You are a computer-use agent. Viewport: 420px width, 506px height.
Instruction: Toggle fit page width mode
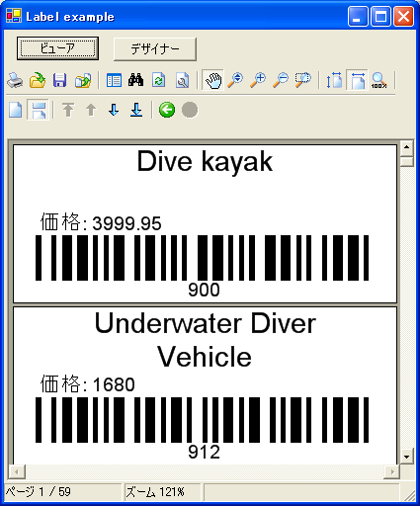[x=357, y=80]
